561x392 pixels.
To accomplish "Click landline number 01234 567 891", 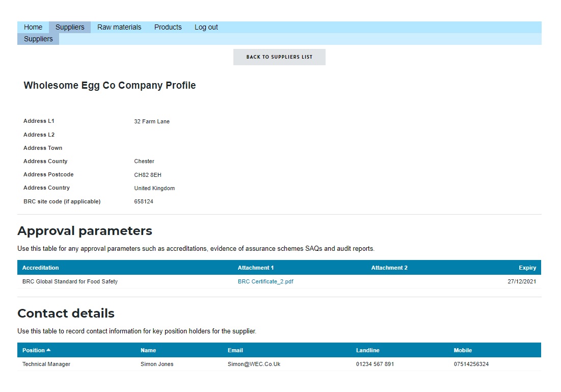I will click(375, 364).
